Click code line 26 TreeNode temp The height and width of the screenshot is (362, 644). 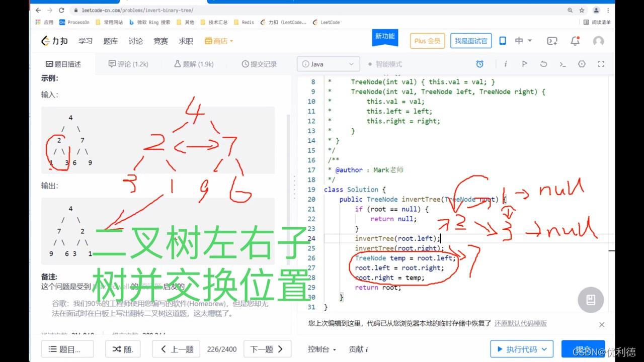click(x=405, y=258)
